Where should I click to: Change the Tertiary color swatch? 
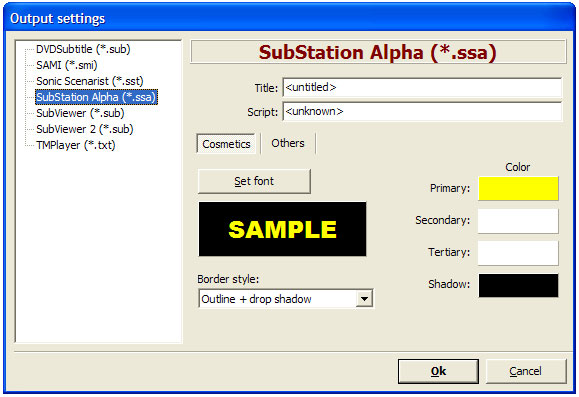point(518,253)
